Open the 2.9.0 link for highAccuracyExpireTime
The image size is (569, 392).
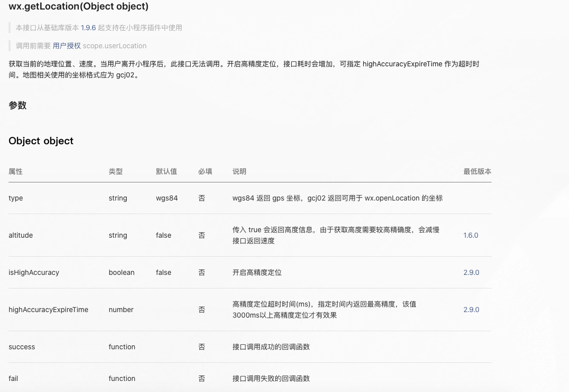pos(471,310)
